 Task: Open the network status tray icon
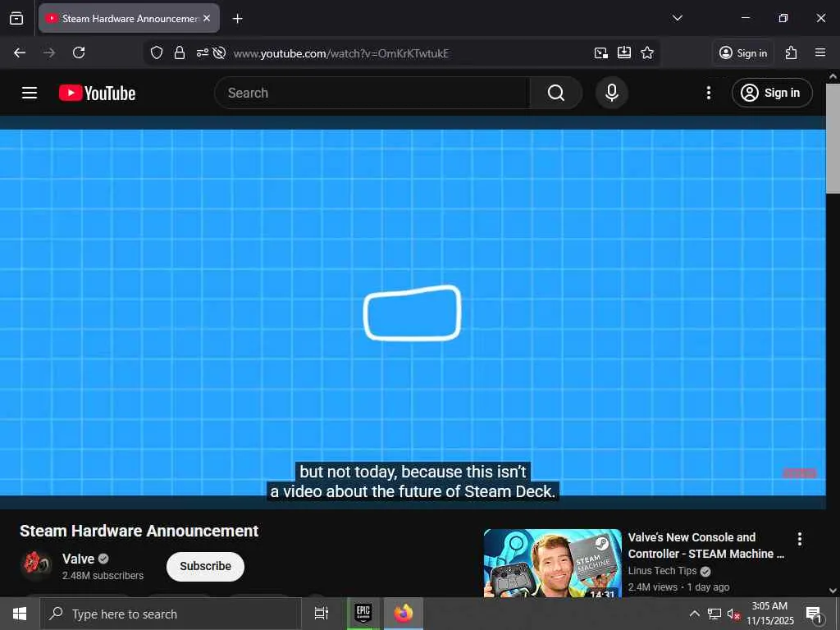[714, 614]
